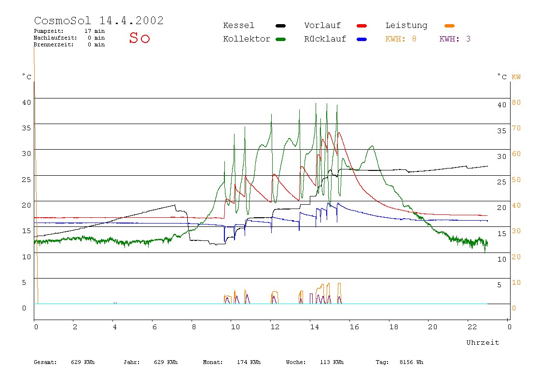Viewport: 554px width, 392px height.
Task: Click x-axis tick label '16'
Action: (x=354, y=327)
